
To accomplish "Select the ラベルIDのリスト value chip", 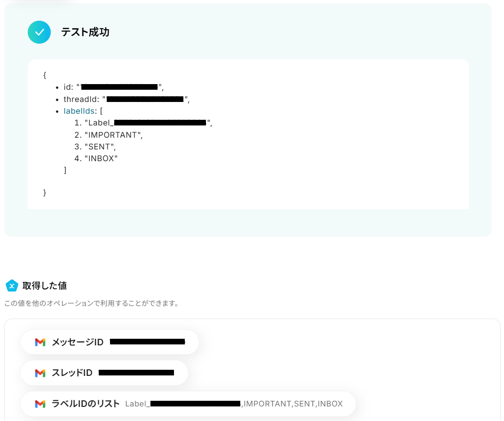I will tap(188, 404).
